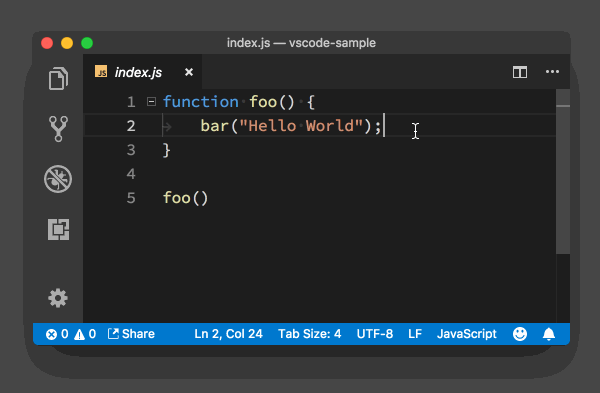Click the feedback smiley face icon
Viewport: 600px width, 393px height.
[520, 334]
